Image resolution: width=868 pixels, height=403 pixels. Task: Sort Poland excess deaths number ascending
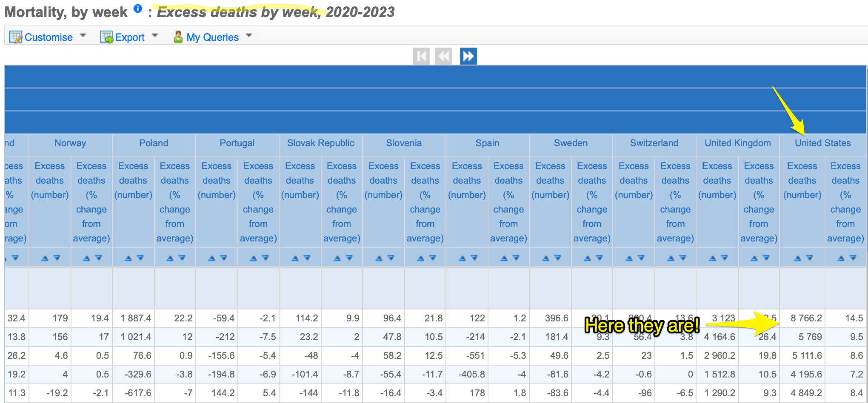pos(128,258)
